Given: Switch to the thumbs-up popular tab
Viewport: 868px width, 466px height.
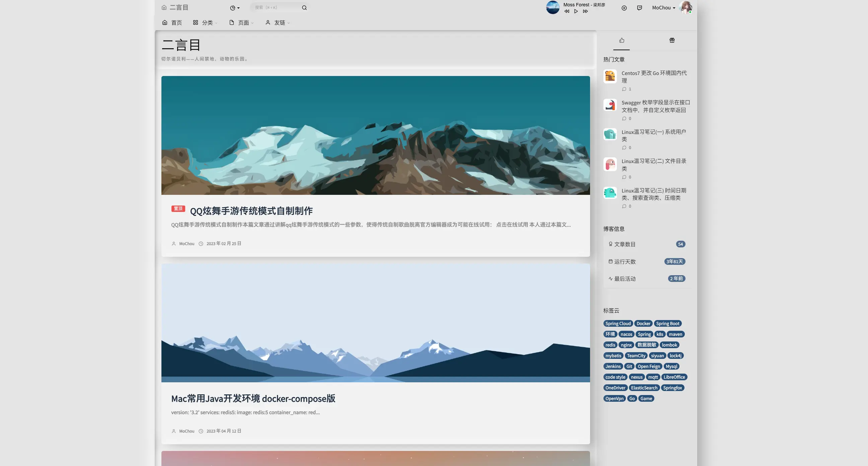Looking at the screenshot, I should pyautogui.click(x=622, y=40).
